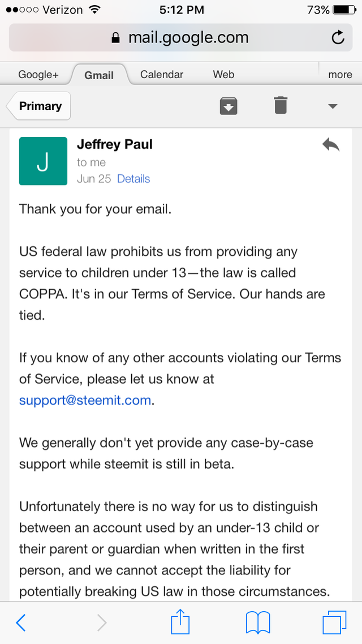Switch to the Google+ tab
The width and height of the screenshot is (362, 644).
[x=38, y=75]
